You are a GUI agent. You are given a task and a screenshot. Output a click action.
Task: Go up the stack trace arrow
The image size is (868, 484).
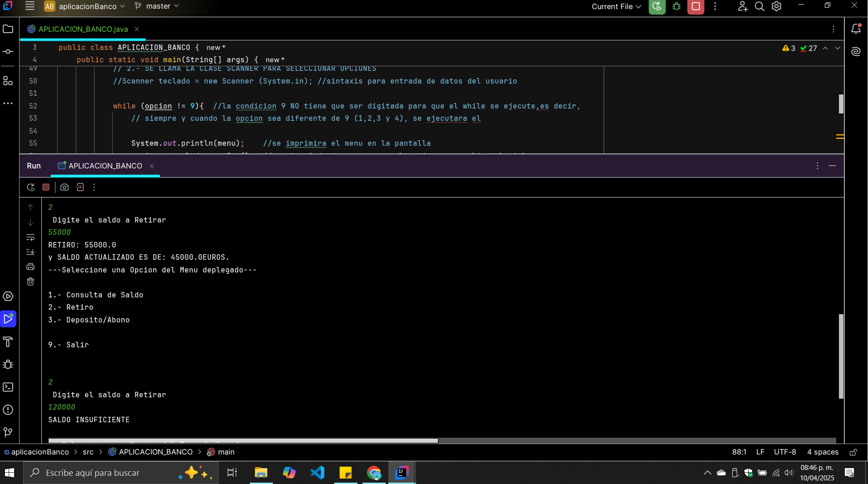(30, 207)
